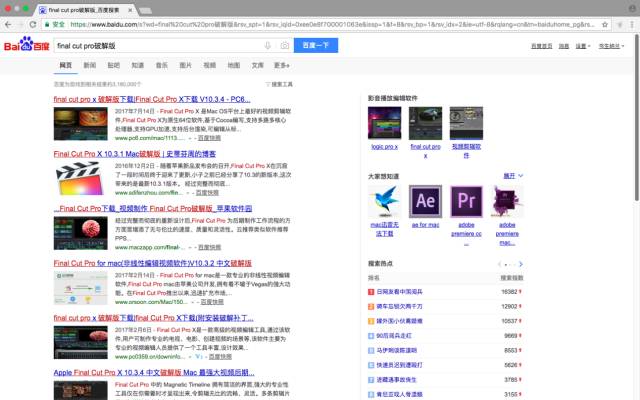The height and width of the screenshot is (400, 640).
Task: Click hot search value '16382'
Action: point(509,292)
